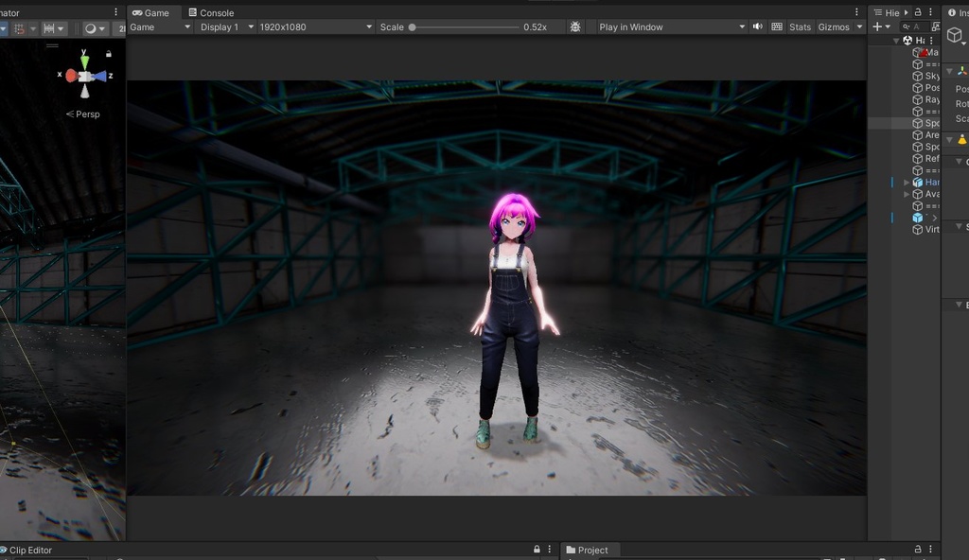Click the Hierarchy add (+) button
Image resolution: width=969 pixels, height=560 pixels.
[877, 27]
